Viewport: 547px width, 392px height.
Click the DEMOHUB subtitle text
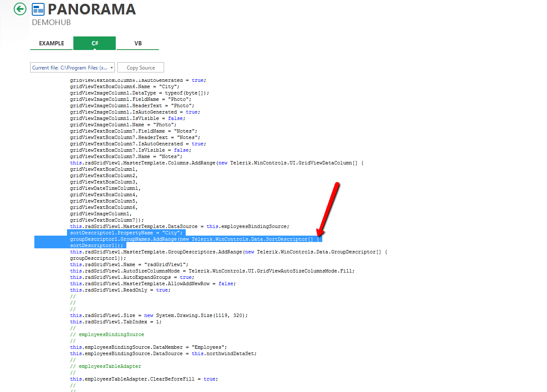click(51, 22)
